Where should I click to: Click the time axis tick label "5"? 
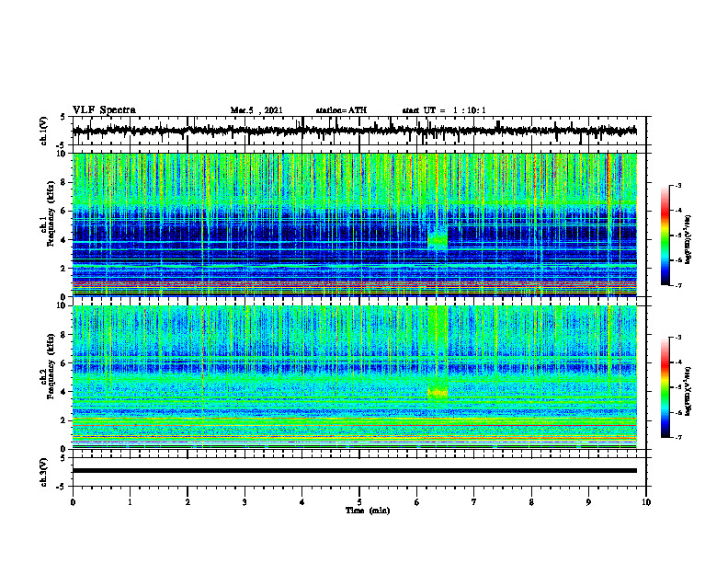(x=359, y=502)
